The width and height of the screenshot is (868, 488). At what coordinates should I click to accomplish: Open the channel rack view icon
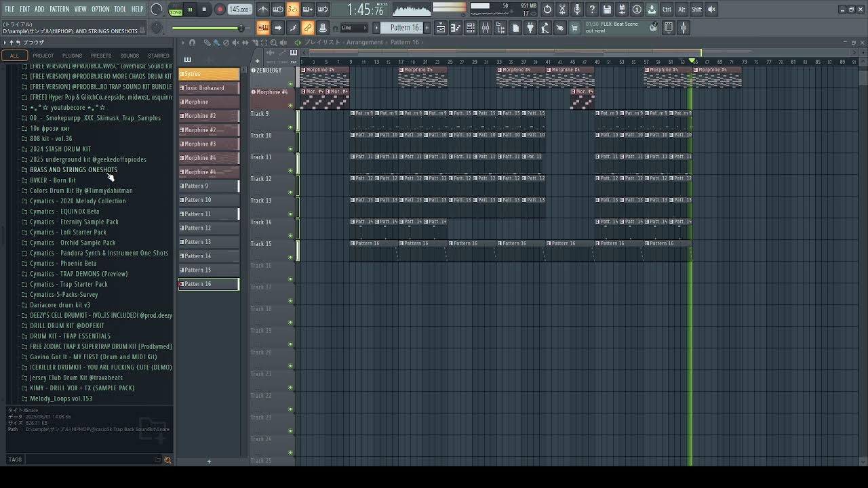click(x=471, y=28)
